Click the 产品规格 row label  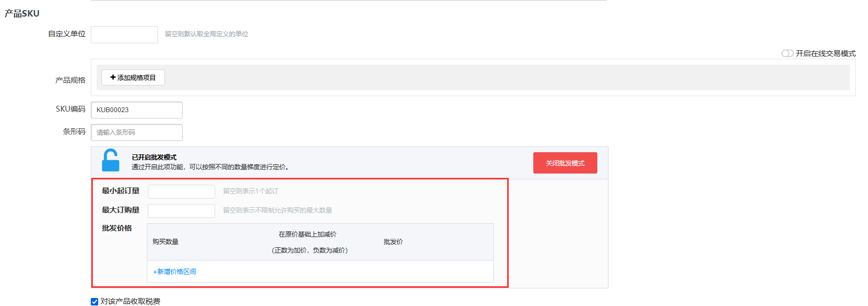[70, 80]
